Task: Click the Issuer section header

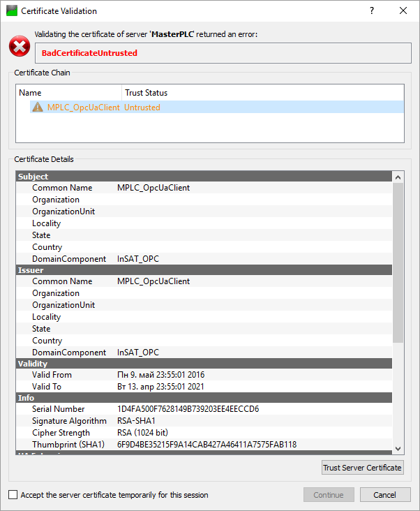Action: [x=204, y=270]
